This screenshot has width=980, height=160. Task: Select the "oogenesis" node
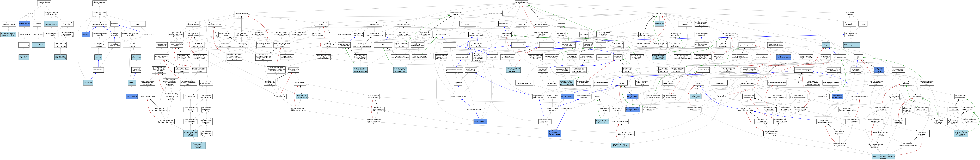pyautogui.click(x=458, y=83)
